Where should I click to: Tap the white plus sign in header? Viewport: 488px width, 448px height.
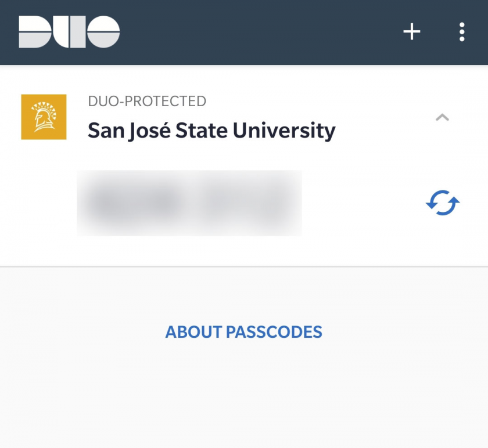412,31
